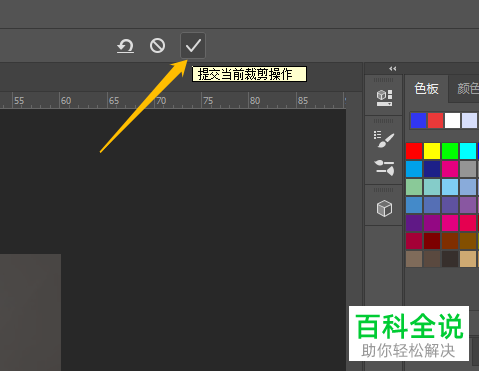Cancel the current crop operation

(x=157, y=46)
